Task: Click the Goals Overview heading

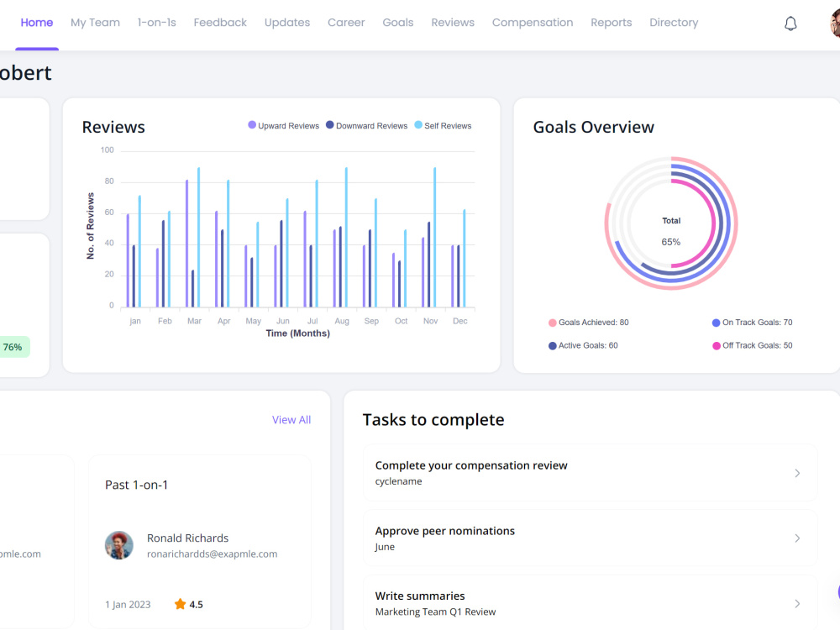Action: (594, 127)
